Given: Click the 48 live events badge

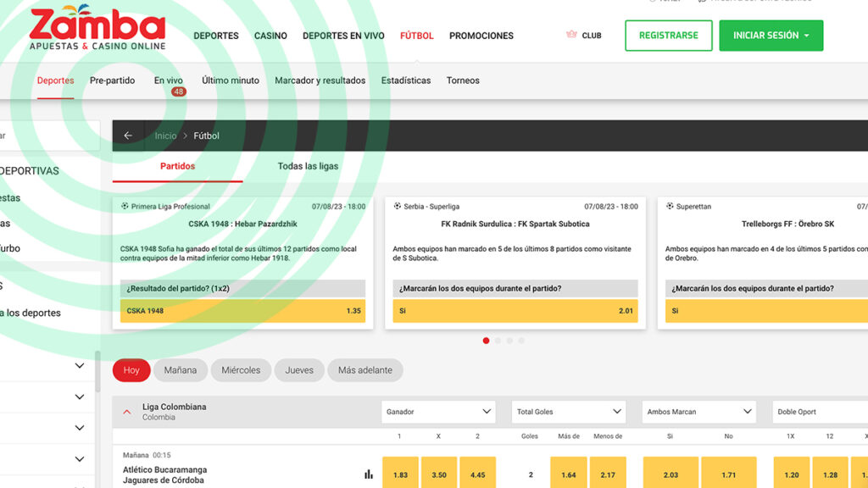Looking at the screenshot, I should click(178, 91).
